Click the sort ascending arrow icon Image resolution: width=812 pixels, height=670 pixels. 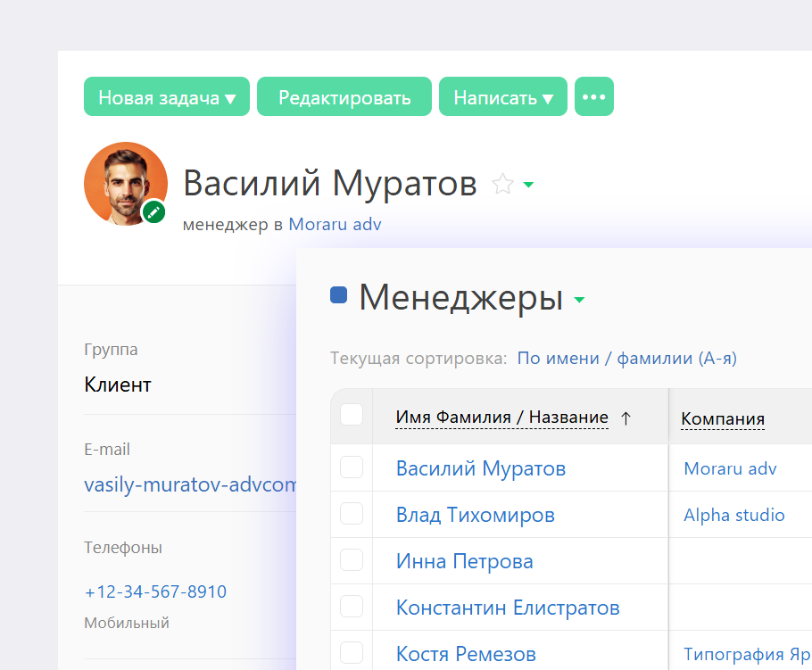point(626,418)
